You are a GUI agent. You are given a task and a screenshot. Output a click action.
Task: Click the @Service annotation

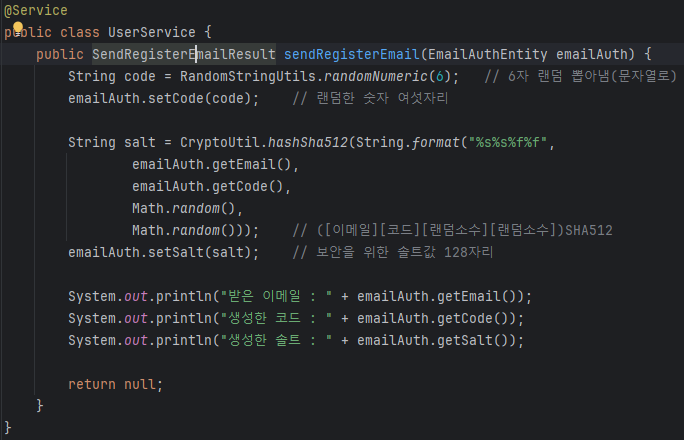pyautogui.click(x=36, y=10)
